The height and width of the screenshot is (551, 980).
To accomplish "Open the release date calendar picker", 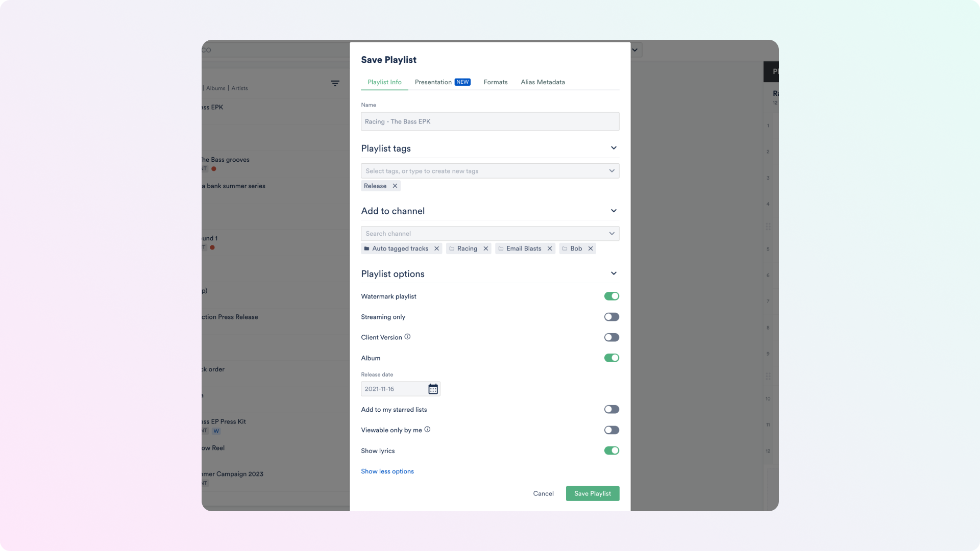I will 433,389.
